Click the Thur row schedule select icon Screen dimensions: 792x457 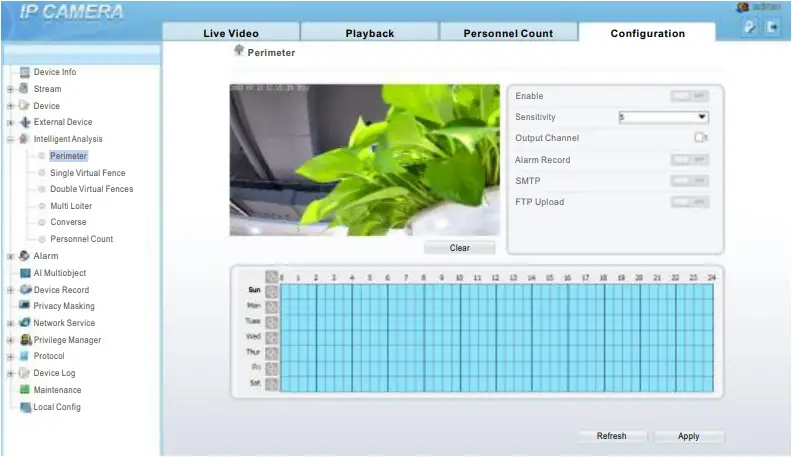pos(272,353)
